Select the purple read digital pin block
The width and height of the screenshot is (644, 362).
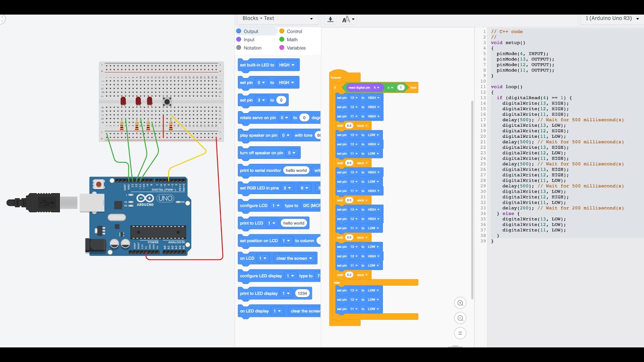[365, 87]
